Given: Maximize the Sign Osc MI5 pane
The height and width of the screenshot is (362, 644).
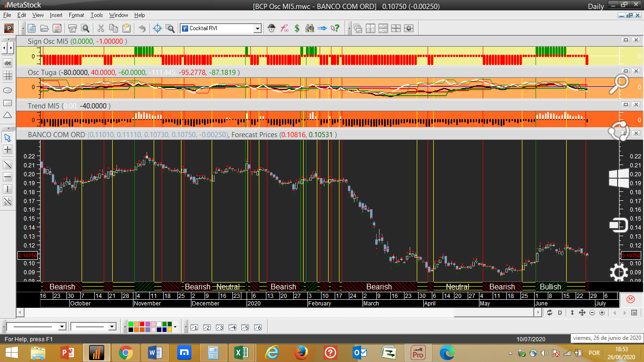Looking at the screenshot, I should pyautogui.click(x=626, y=41).
